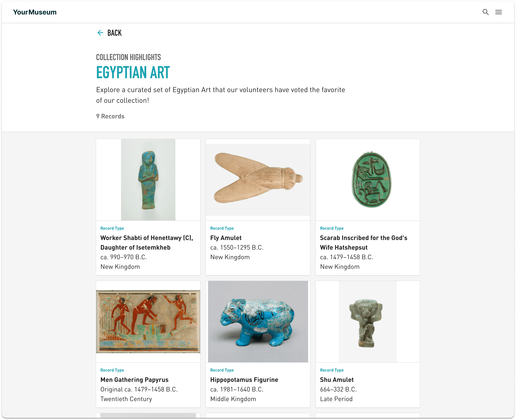This screenshot has height=420, width=516.
Task: Click the Record Type label on Fly Amulet card
Action: (x=222, y=228)
